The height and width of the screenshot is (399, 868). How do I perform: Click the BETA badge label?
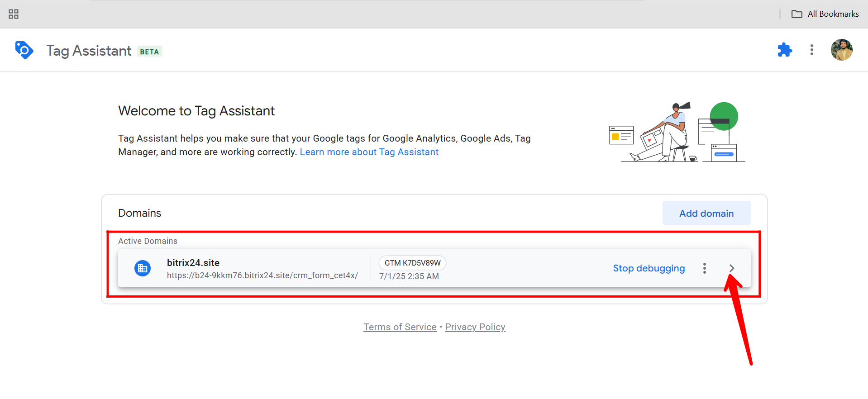click(149, 52)
